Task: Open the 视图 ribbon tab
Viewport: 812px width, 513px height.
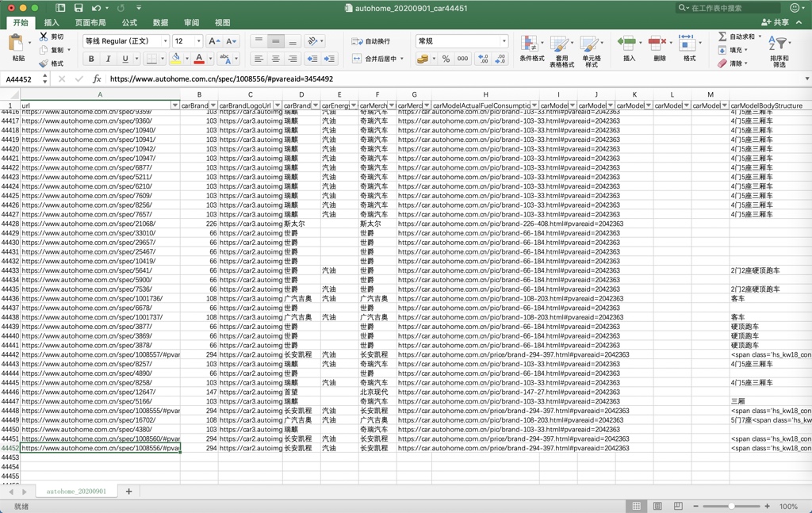Action: (223, 23)
